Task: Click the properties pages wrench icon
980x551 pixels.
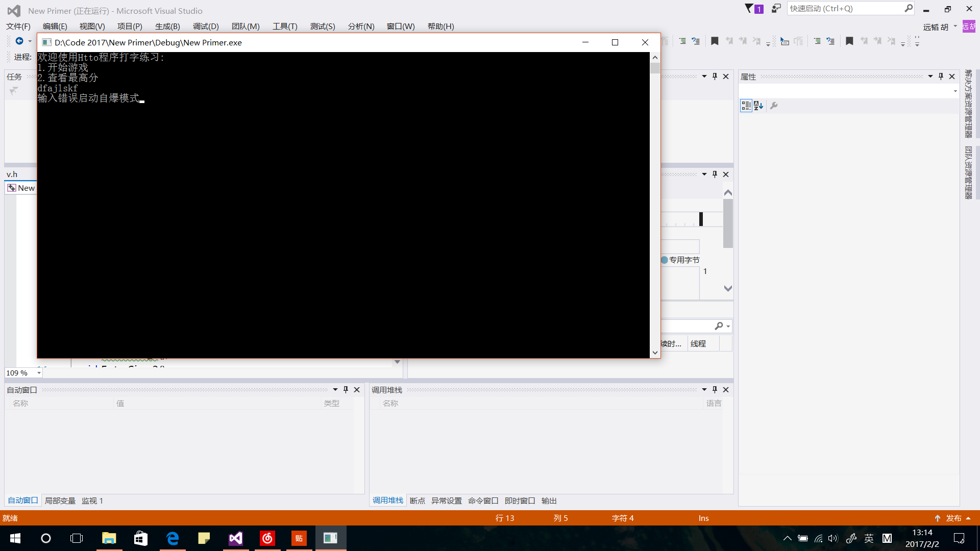Action: pyautogui.click(x=774, y=106)
